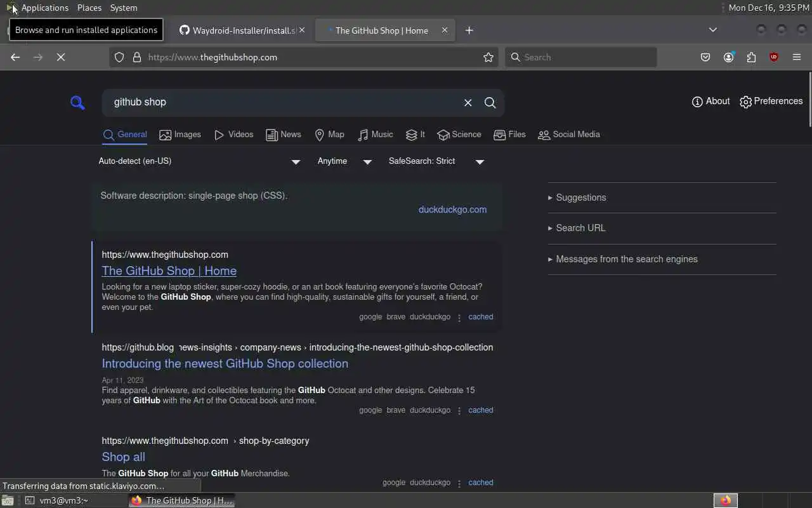Open the Auto-detect (en-US) language dropdown
The height and width of the screenshot is (508, 812).
(199, 161)
